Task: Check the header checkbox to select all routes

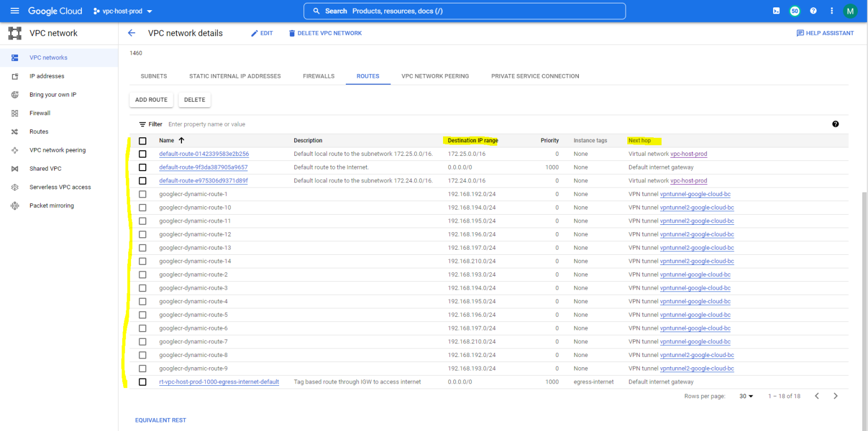Action: pos(142,140)
